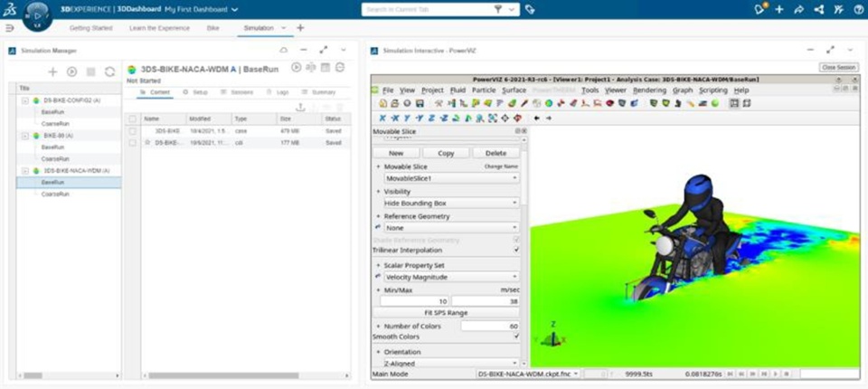The height and width of the screenshot is (389, 868).
Task: Open the Velocity Magnitude property dropdown
Action: (452, 277)
